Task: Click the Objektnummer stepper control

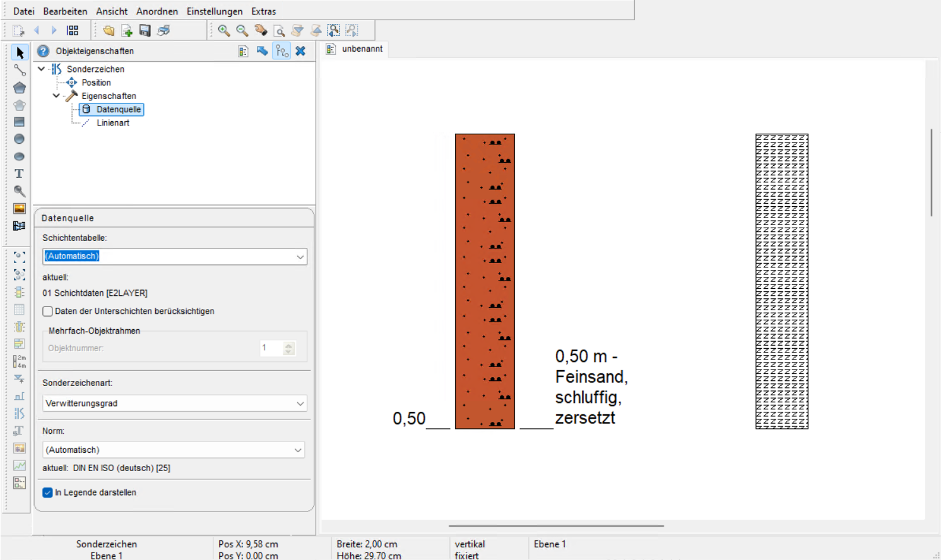Action: tap(289, 348)
